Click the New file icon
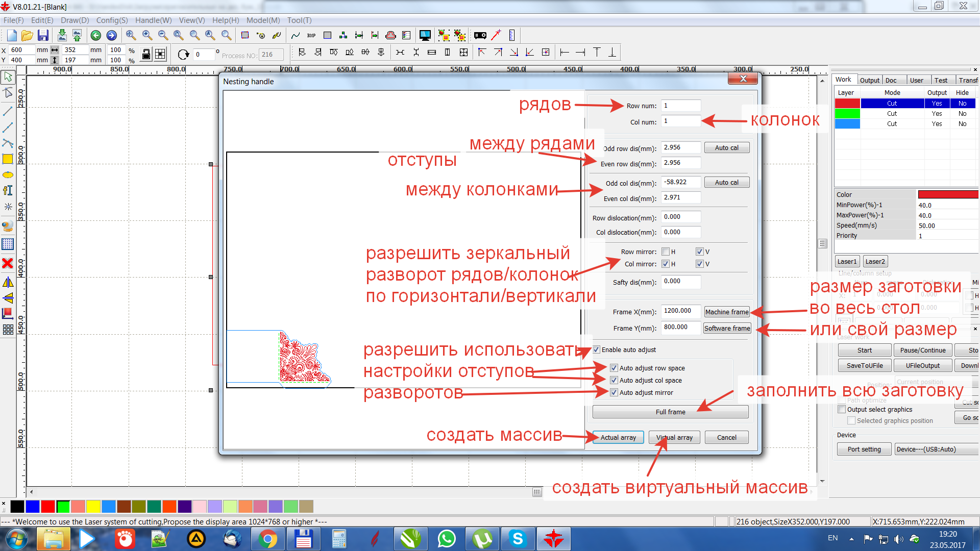Screen dimensions: 980x551 pos(12,35)
